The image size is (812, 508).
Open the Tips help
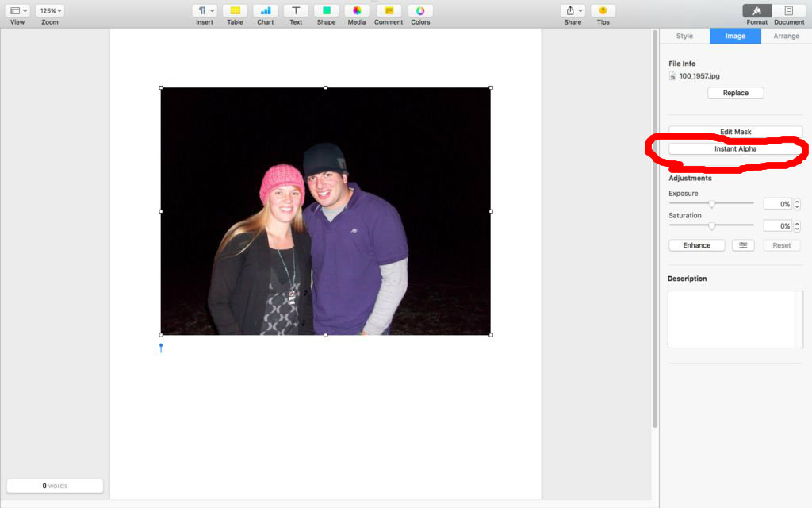coord(603,10)
